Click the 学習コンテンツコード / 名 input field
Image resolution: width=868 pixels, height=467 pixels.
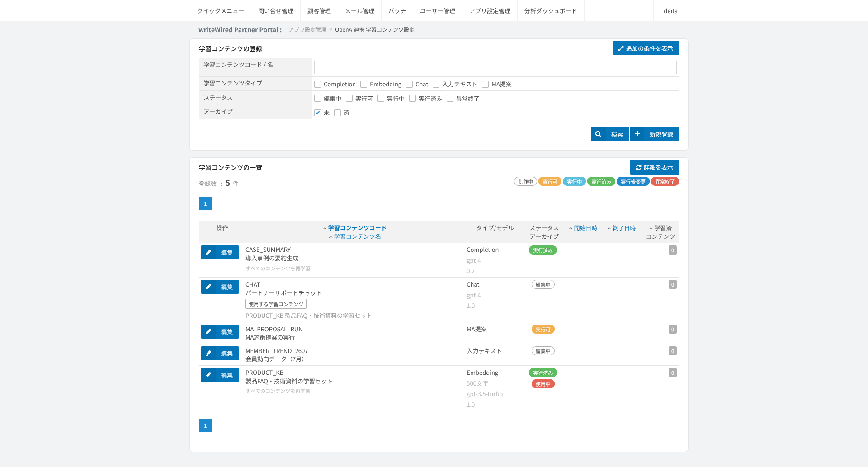pyautogui.click(x=495, y=67)
